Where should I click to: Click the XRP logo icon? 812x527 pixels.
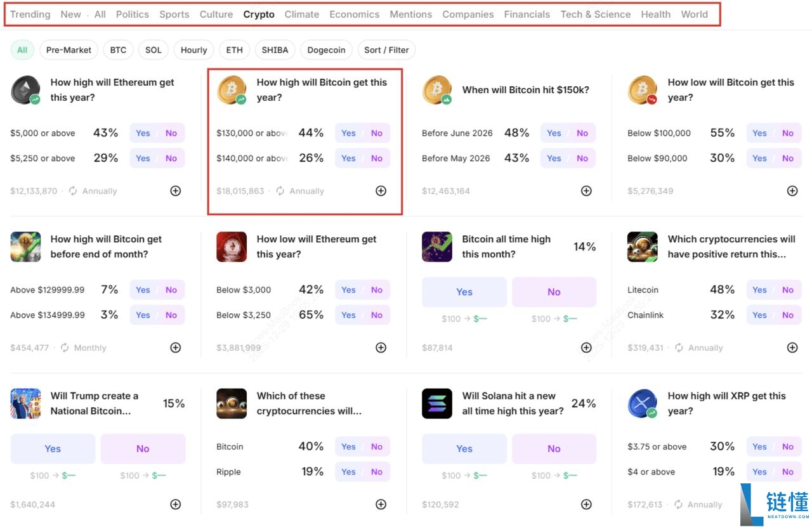pyautogui.click(x=643, y=403)
